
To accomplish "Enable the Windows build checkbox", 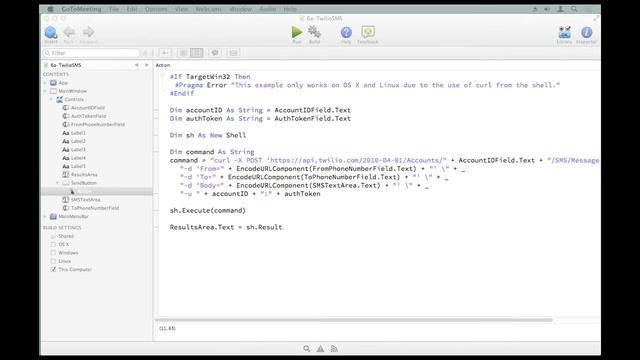I will click(x=53, y=253).
